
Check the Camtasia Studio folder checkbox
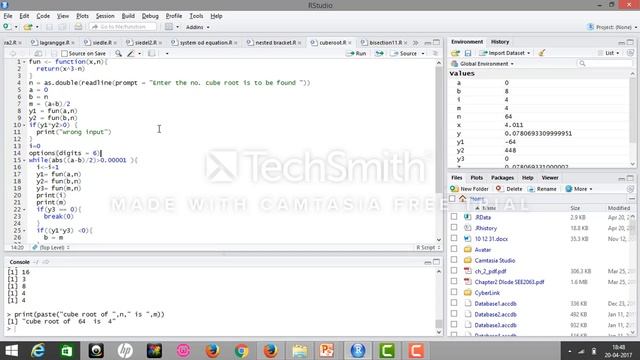coord(454,260)
